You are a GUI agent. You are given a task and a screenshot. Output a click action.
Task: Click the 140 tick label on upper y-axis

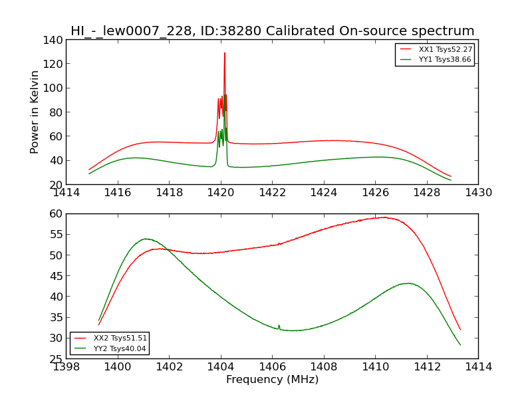tap(53, 40)
